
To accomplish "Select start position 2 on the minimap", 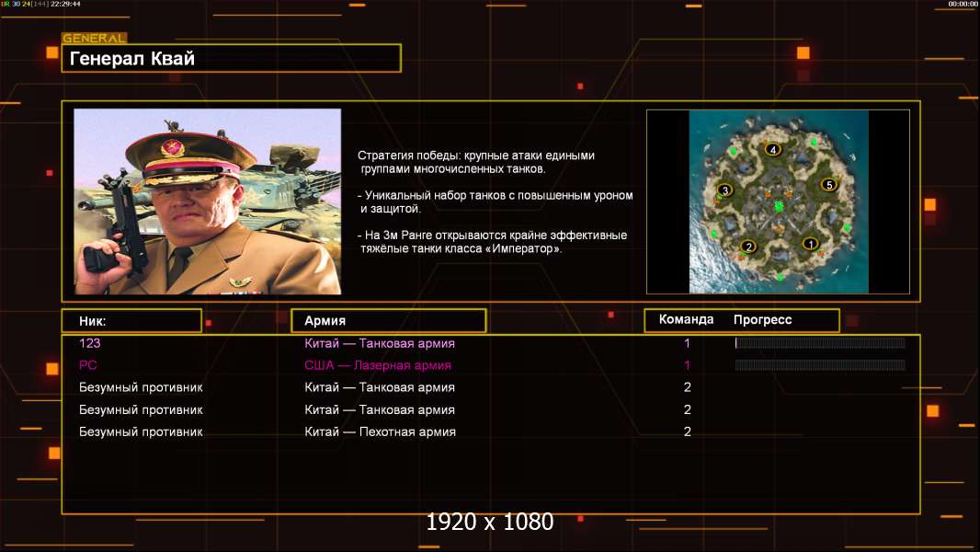I will [748, 247].
